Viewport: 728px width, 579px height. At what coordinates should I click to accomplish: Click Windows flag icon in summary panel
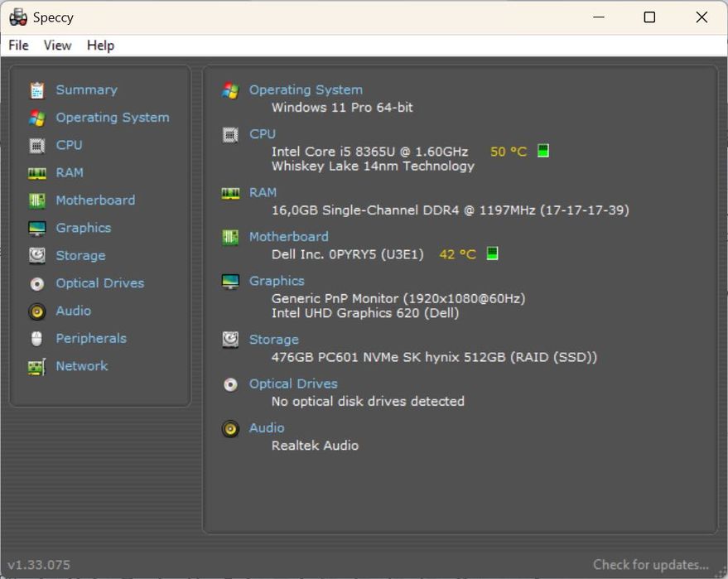(230, 90)
